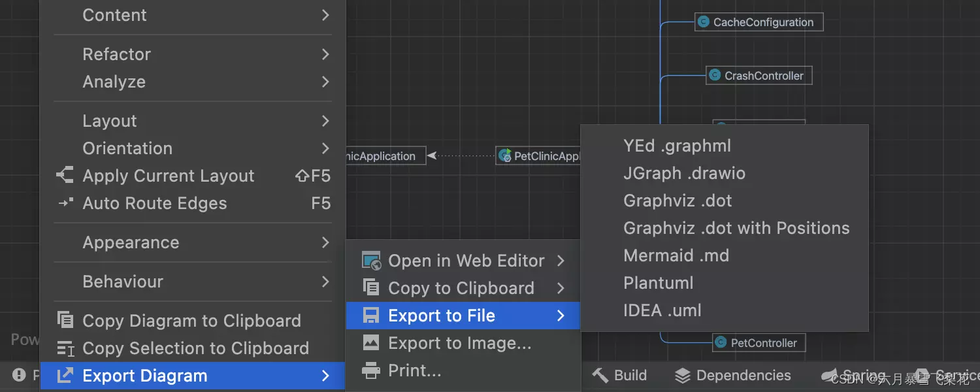This screenshot has width=980, height=392.
Task: Select Print... menu entry
Action: click(463, 370)
